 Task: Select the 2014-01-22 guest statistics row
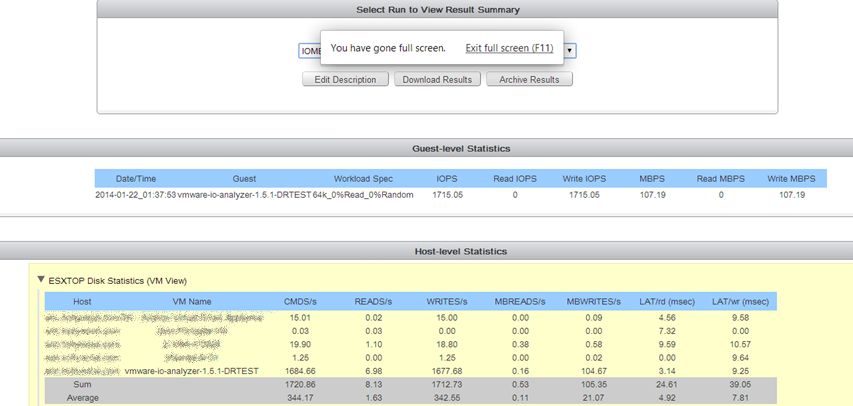(x=136, y=195)
